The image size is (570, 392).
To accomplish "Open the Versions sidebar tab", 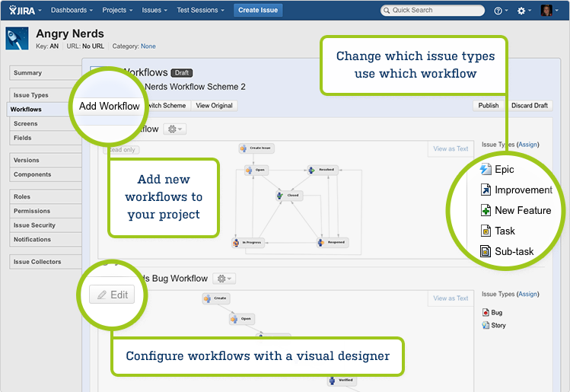I will click(46, 160).
